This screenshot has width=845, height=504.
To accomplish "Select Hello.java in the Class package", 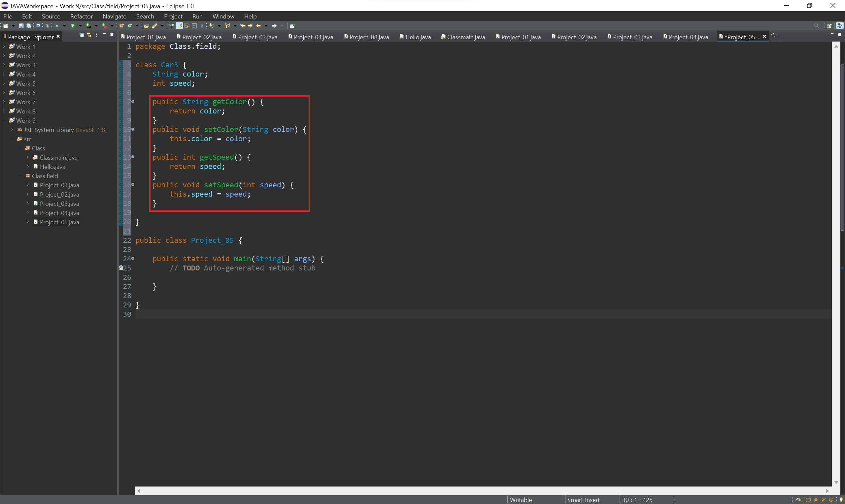I will tap(52, 167).
